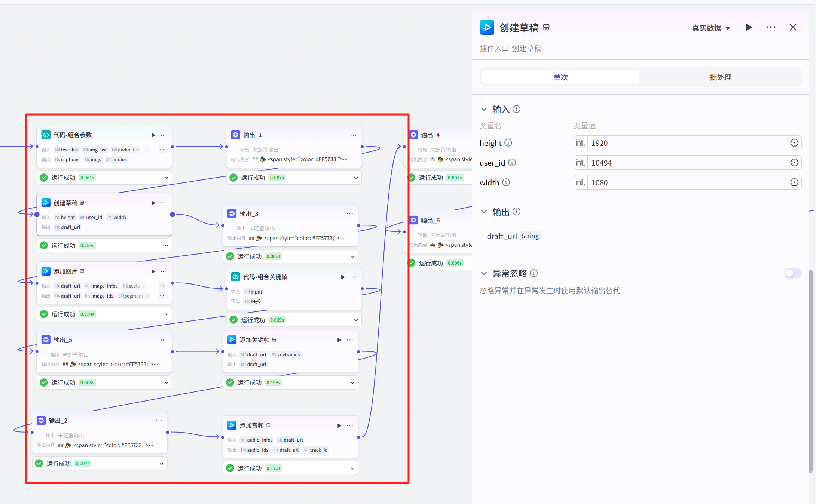The width and height of the screenshot is (816, 504).
Task: Collapse the 输入 section
Action: tap(484, 109)
